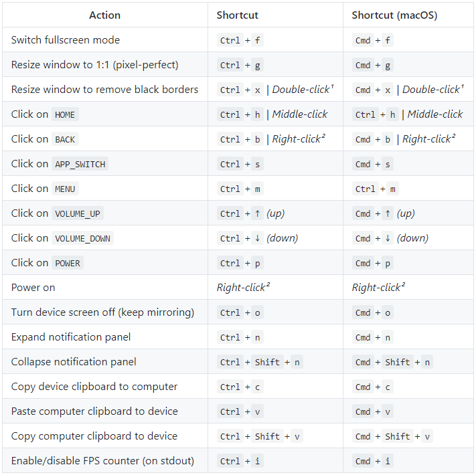The image size is (476, 475).
Task: Click "Expand notification panel" row text
Action: pos(71,337)
